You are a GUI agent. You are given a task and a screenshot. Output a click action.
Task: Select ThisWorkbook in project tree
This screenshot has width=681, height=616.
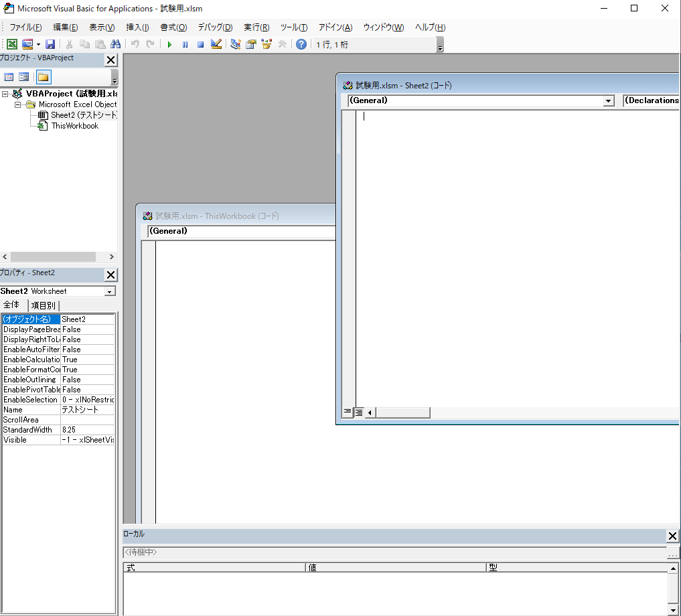coord(75,126)
